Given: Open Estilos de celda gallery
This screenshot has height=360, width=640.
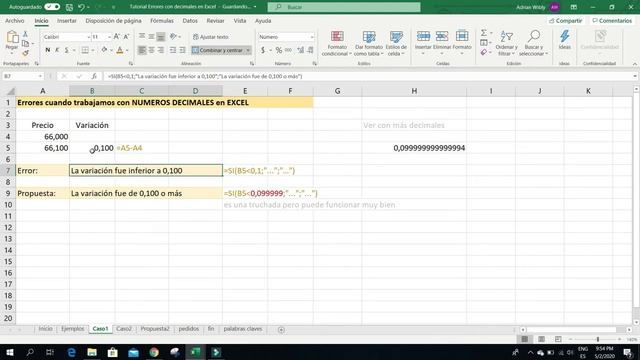Looking at the screenshot, I should pyautogui.click(x=396, y=43).
